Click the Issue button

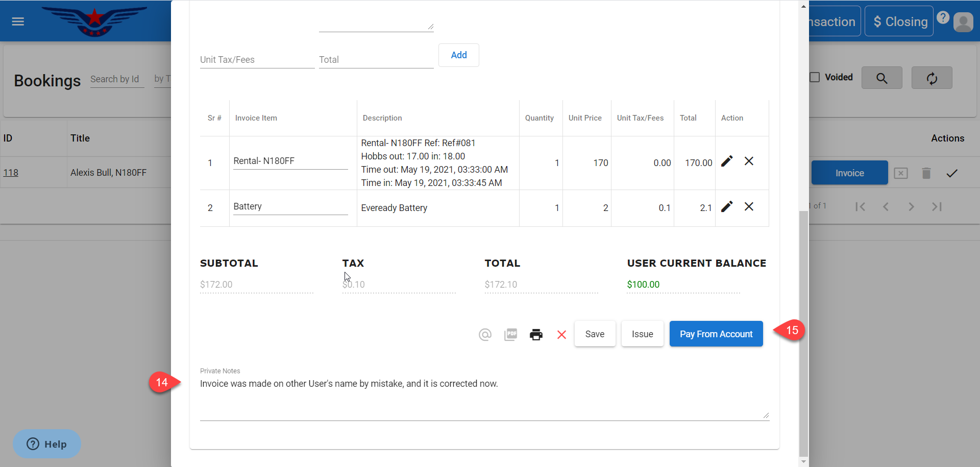(642, 334)
